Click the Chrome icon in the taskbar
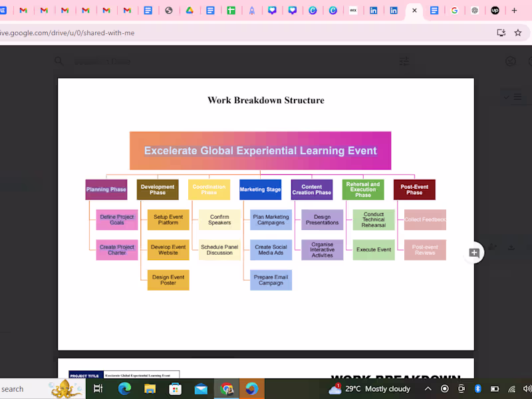Screen dimensions: 532x399 click(227, 388)
